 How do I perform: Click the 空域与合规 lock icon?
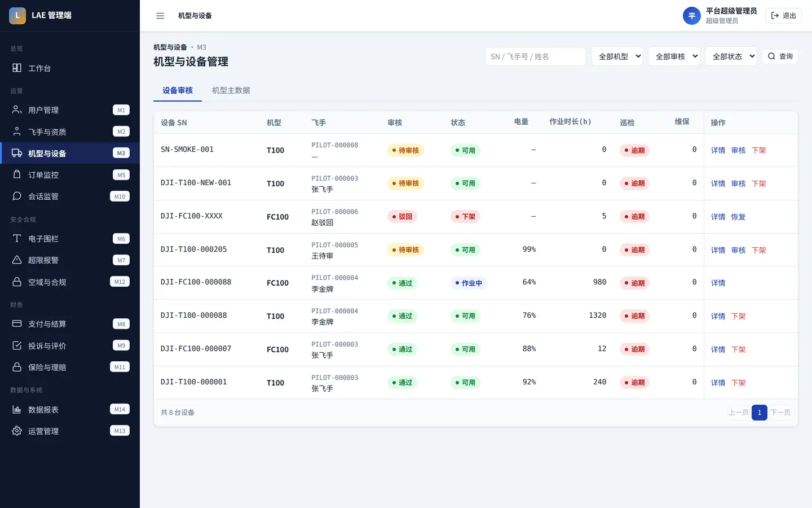pos(17,282)
